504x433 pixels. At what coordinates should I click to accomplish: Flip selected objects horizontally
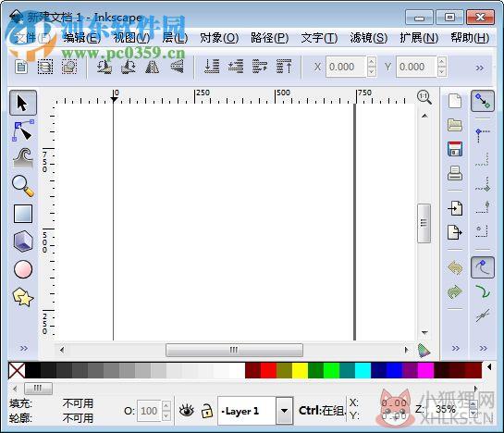coord(152,67)
